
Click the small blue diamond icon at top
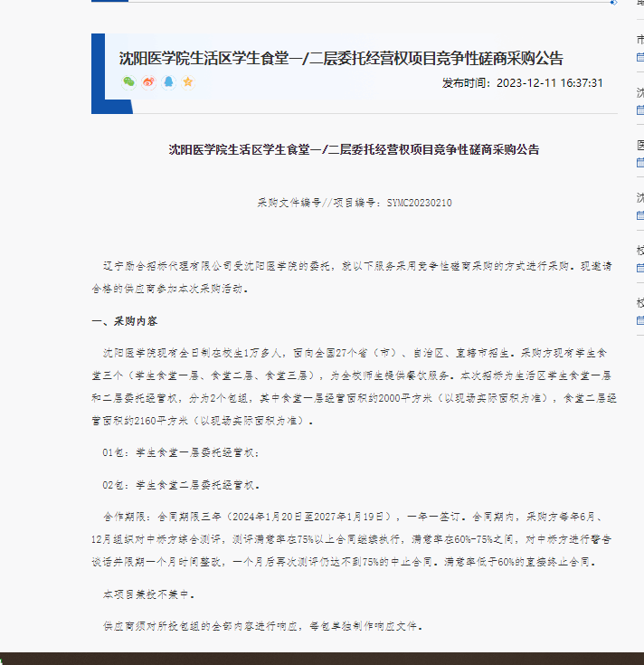[x=614, y=3]
